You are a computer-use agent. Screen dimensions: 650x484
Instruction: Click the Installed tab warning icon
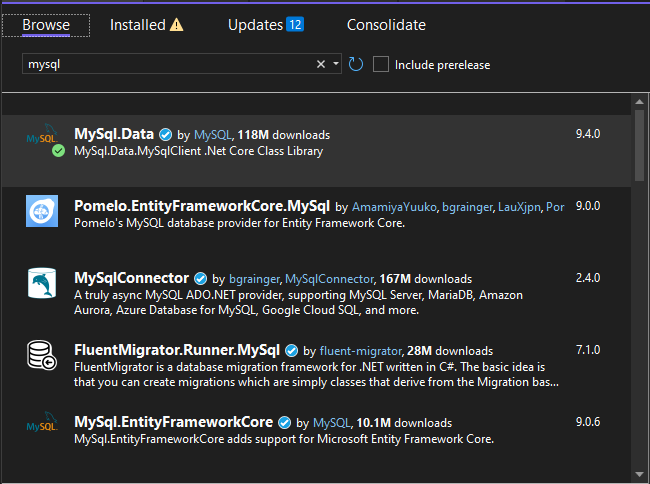(x=177, y=26)
